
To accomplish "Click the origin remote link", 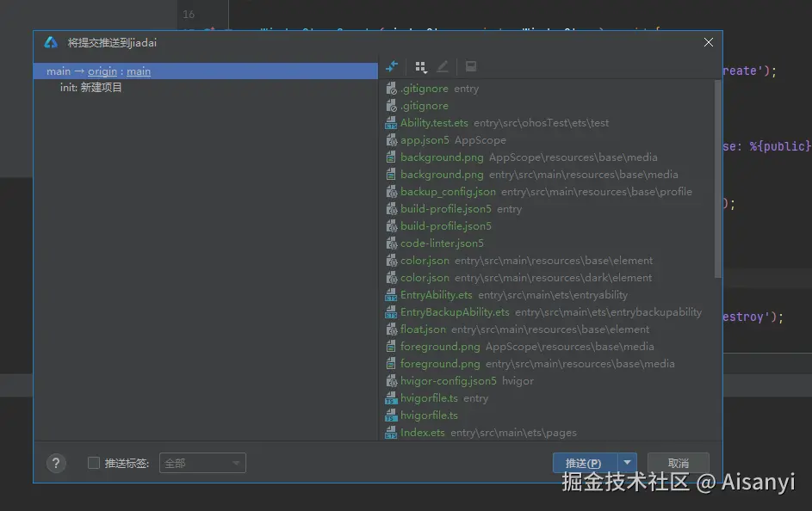I will [x=102, y=71].
